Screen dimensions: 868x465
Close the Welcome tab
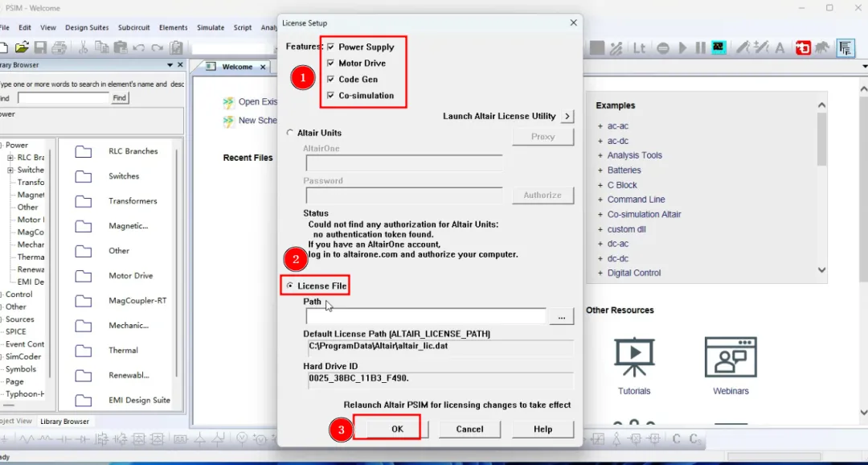[x=263, y=67]
